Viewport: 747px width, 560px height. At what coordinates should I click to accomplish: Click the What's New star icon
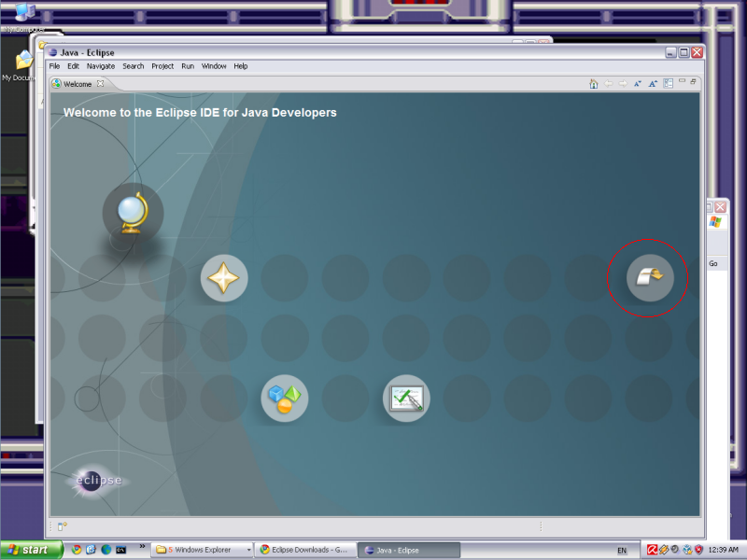(224, 278)
